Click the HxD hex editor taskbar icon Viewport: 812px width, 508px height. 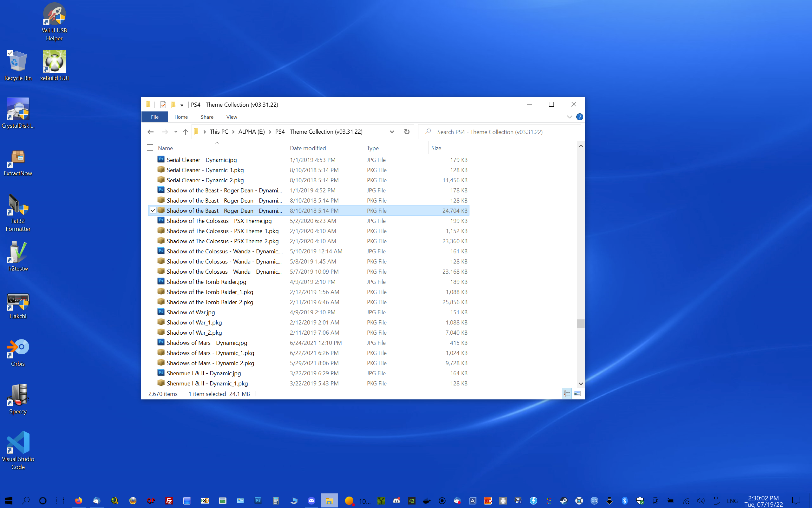[x=205, y=501]
